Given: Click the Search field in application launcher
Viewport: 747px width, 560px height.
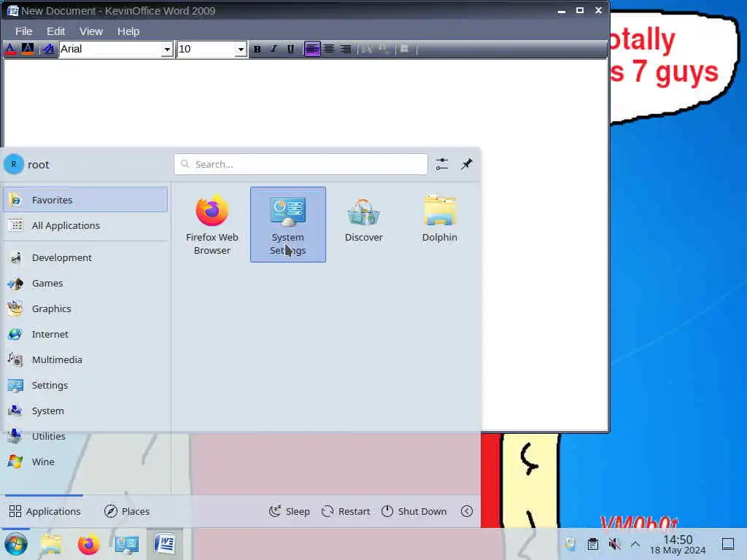Looking at the screenshot, I should click(x=301, y=164).
